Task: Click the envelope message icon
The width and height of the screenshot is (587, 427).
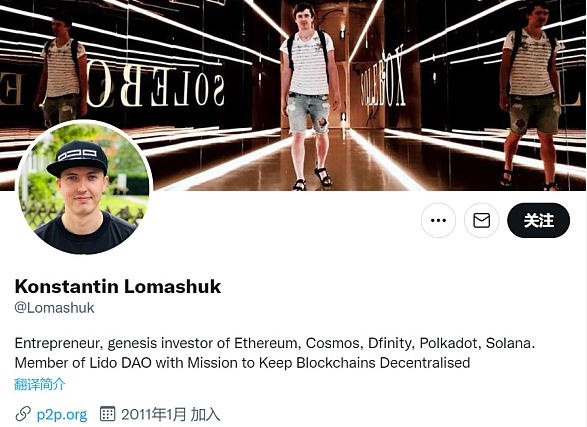Action: pyautogui.click(x=481, y=220)
